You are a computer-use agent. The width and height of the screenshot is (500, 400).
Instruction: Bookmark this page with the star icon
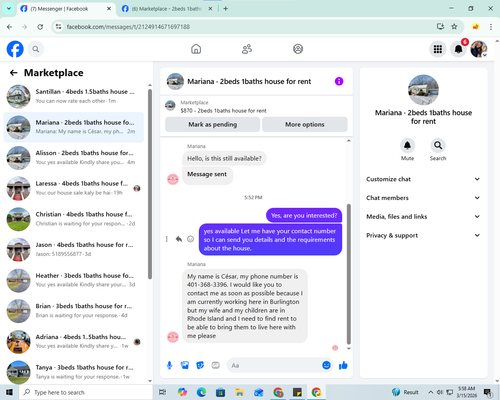[454, 27]
